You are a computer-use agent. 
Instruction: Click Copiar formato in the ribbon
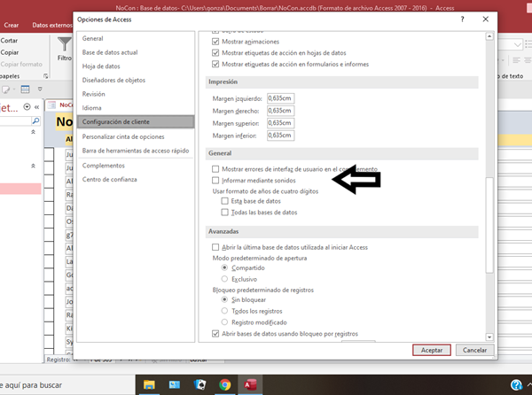(x=21, y=65)
